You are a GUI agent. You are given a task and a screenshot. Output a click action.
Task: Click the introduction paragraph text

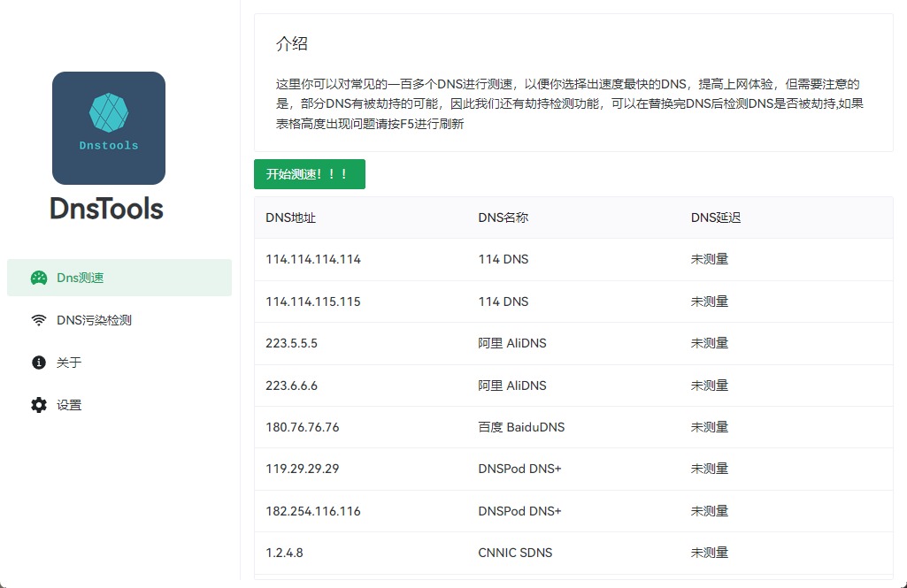[x=570, y=104]
